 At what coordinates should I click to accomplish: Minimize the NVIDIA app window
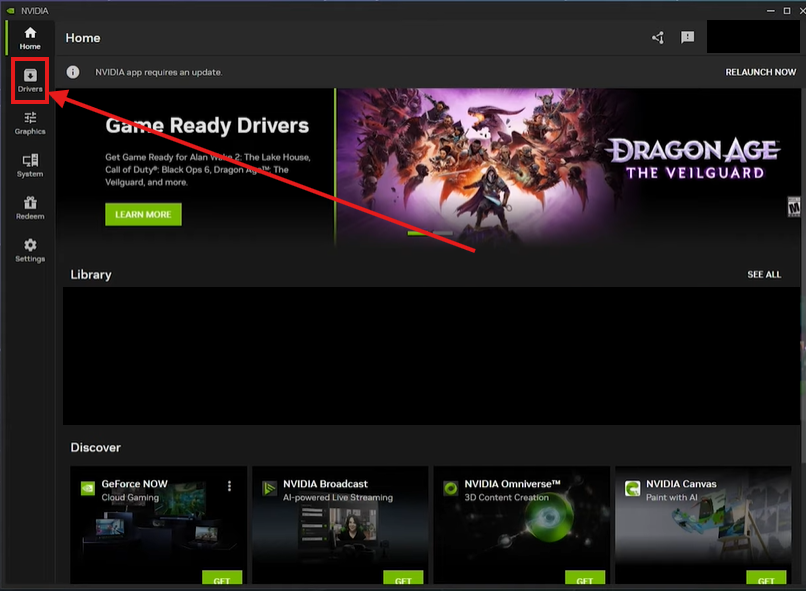[x=771, y=11]
